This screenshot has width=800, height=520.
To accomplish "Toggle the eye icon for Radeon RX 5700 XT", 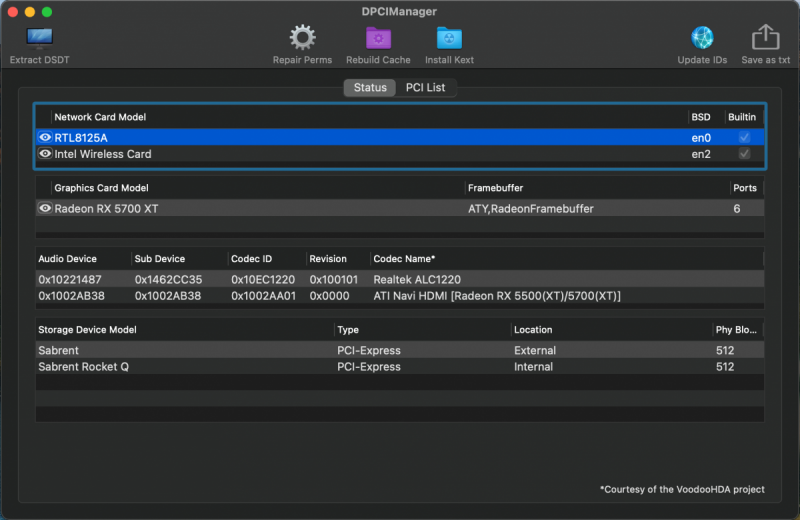I will [45, 208].
